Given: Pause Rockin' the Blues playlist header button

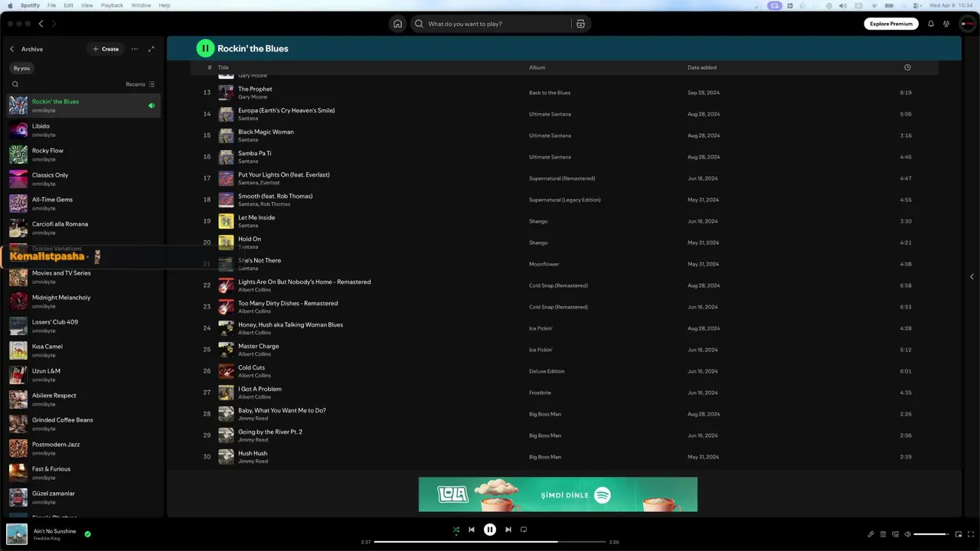Looking at the screenshot, I should click(205, 48).
